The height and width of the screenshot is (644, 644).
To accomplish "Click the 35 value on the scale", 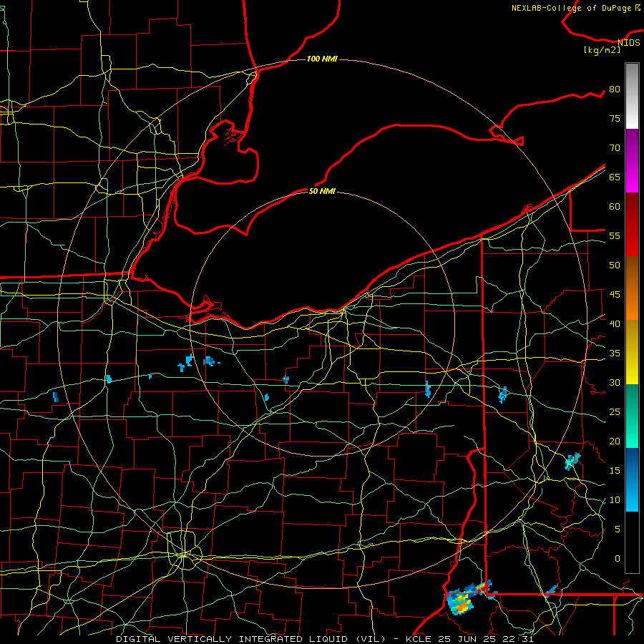I will pos(615,353).
